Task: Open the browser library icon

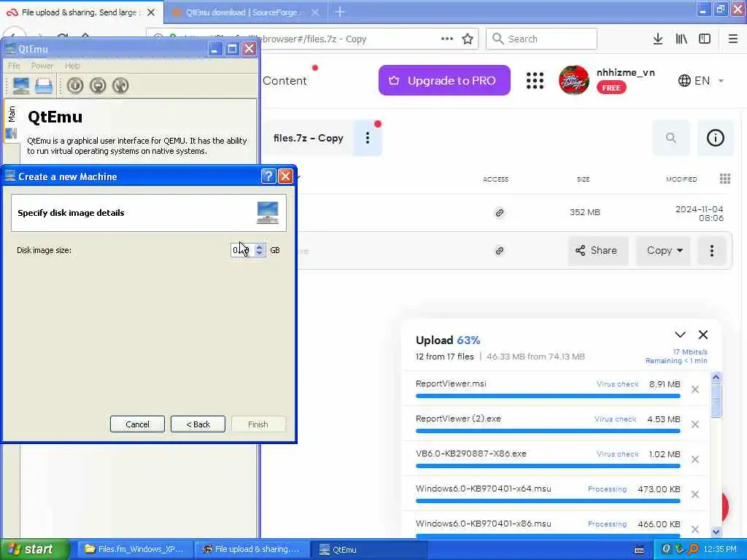Action: pyautogui.click(x=681, y=39)
